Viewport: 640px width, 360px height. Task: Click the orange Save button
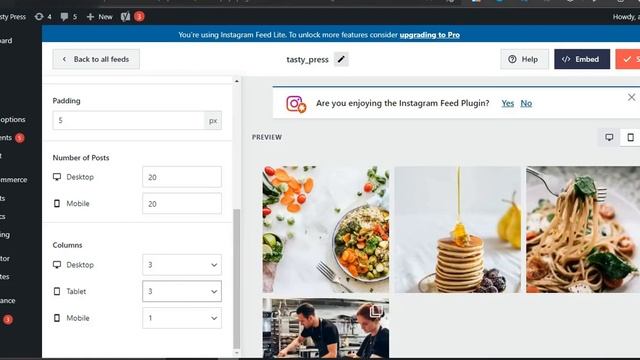point(628,59)
